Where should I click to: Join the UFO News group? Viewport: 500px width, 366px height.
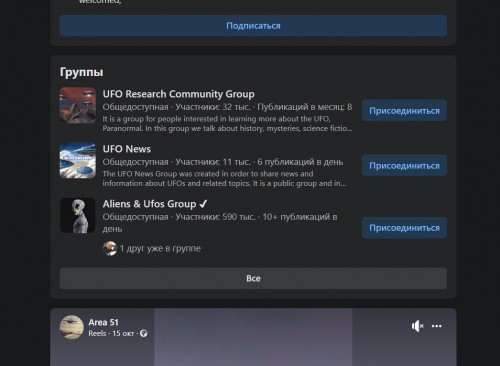pyautogui.click(x=404, y=166)
